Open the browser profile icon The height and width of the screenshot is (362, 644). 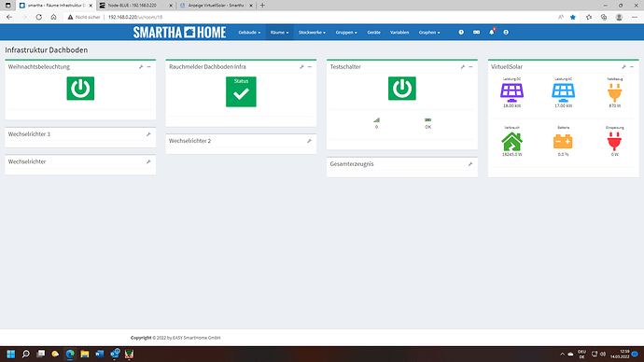click(x=619, y=17)
